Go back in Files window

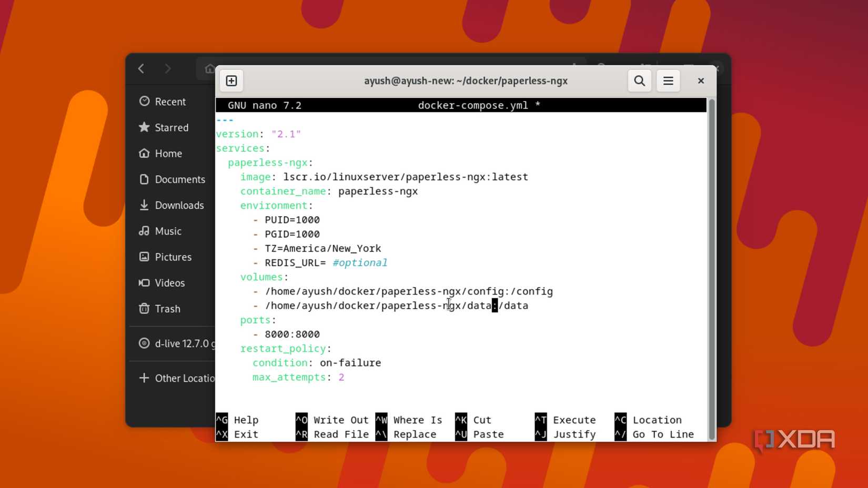[x=141, y=68]
